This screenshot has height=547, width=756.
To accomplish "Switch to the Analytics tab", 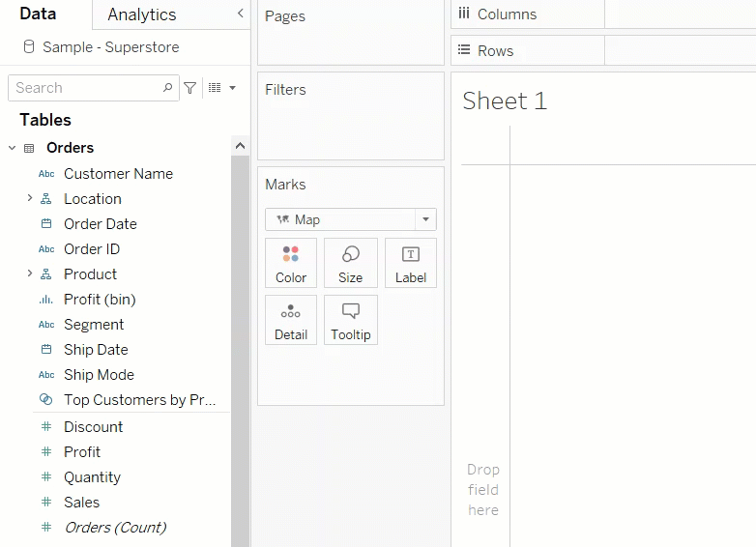I will [x=141, y=14].
